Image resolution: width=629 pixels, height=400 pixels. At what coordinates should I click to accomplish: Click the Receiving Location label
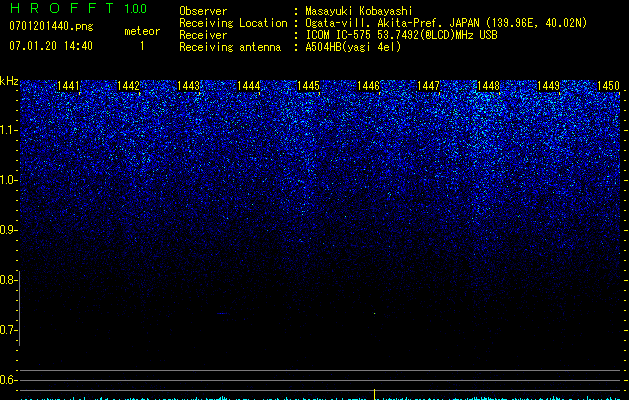pos(233,23)
